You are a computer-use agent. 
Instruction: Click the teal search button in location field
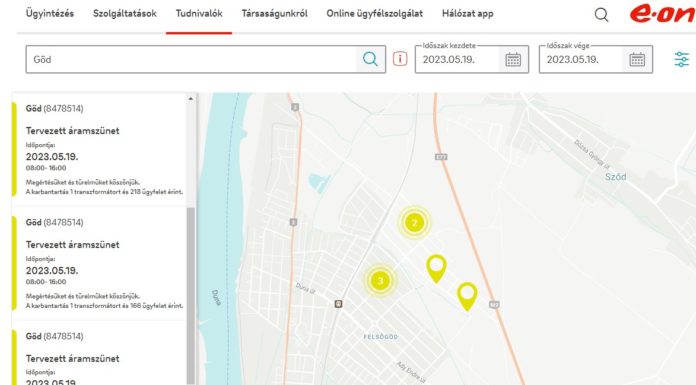point(370,59)
